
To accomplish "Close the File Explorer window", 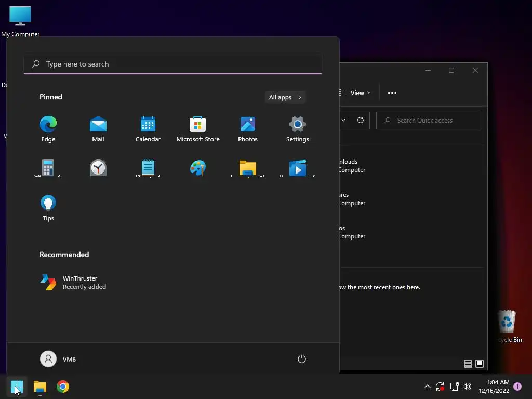I will [475, 70].
